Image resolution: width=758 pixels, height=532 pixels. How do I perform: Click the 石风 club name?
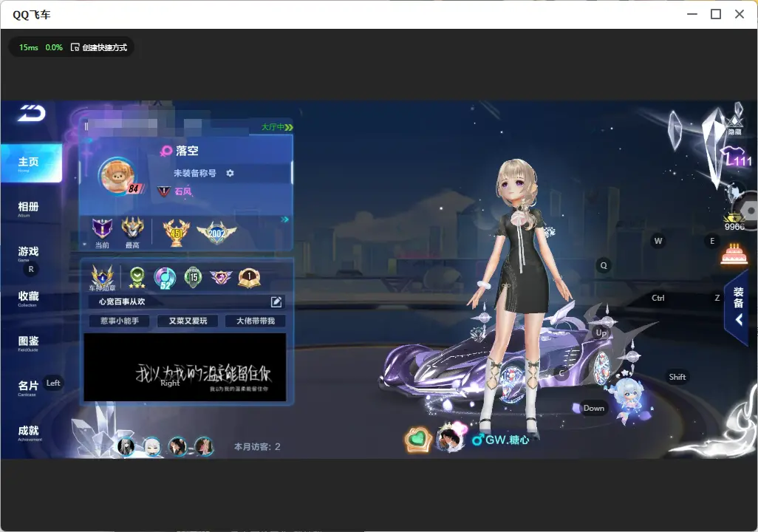(x=183, y=191)
